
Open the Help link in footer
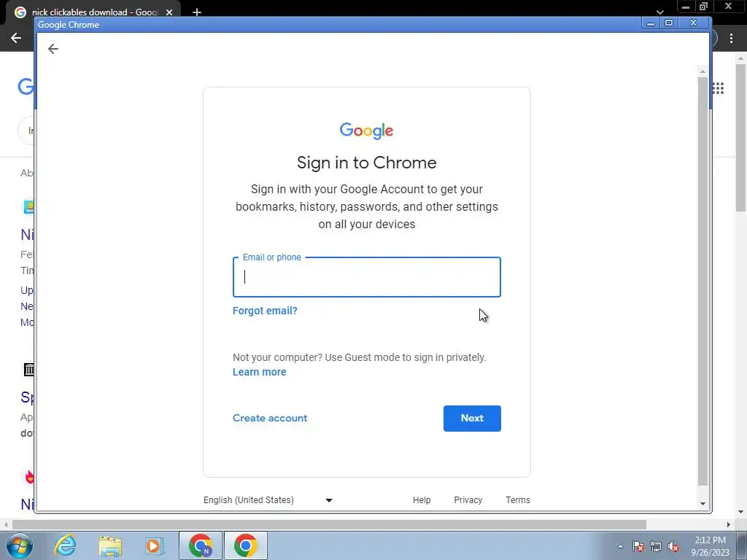pyautogui.click(x=422, y=500)
